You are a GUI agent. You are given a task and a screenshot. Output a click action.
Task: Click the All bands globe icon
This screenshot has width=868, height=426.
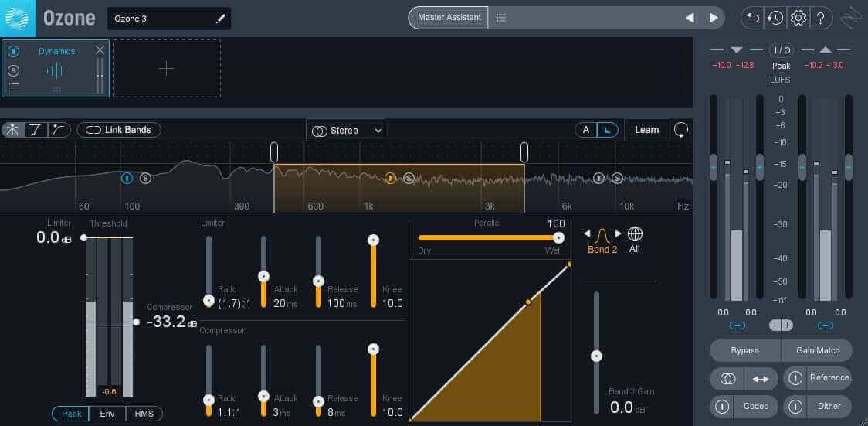pyautogui.click(x=634, y=234)
